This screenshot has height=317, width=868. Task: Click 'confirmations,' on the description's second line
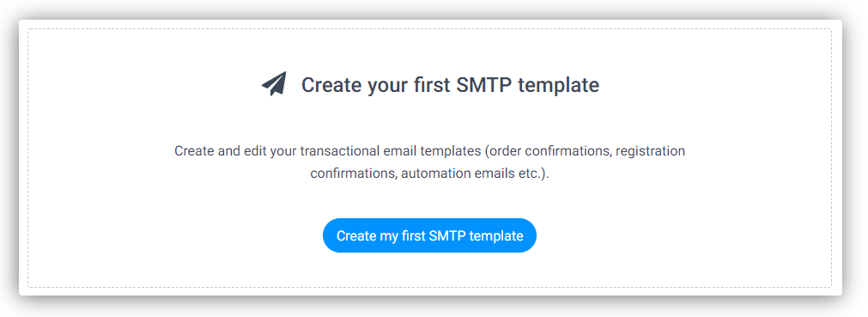[354, 173]
